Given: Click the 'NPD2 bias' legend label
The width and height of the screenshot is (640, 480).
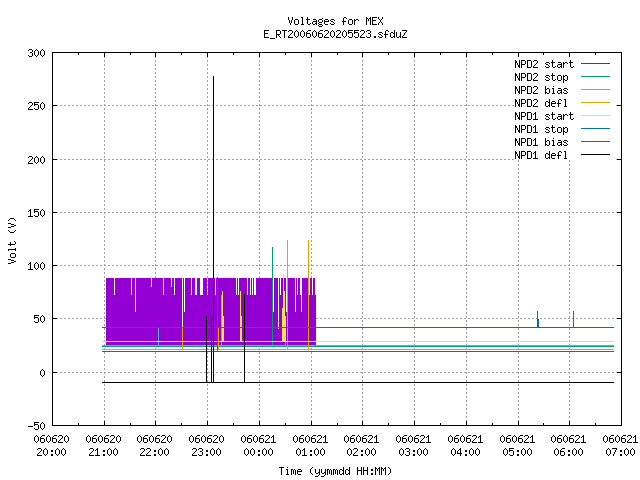Looking at the screenshot, I should pos(541,90).
